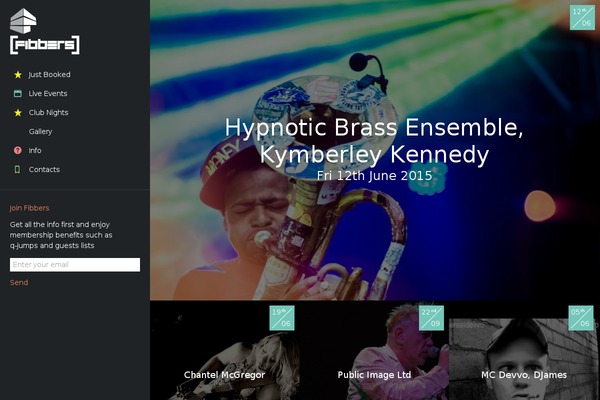Click the 22nd/09 date badge on Public Image Ltd
600x400 pixels.
point(432,318)
